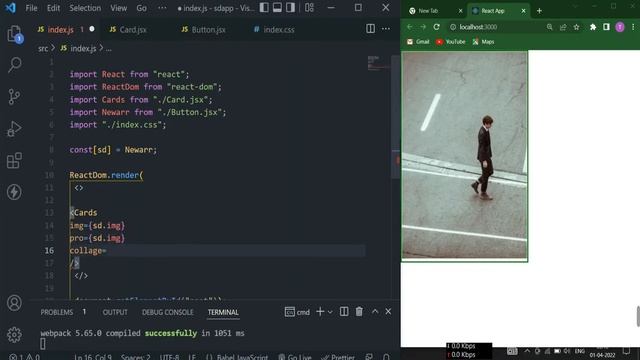This screenshot has height=360, width=640.
Task: Open the View menu
Action: click(x=118, y=8)
